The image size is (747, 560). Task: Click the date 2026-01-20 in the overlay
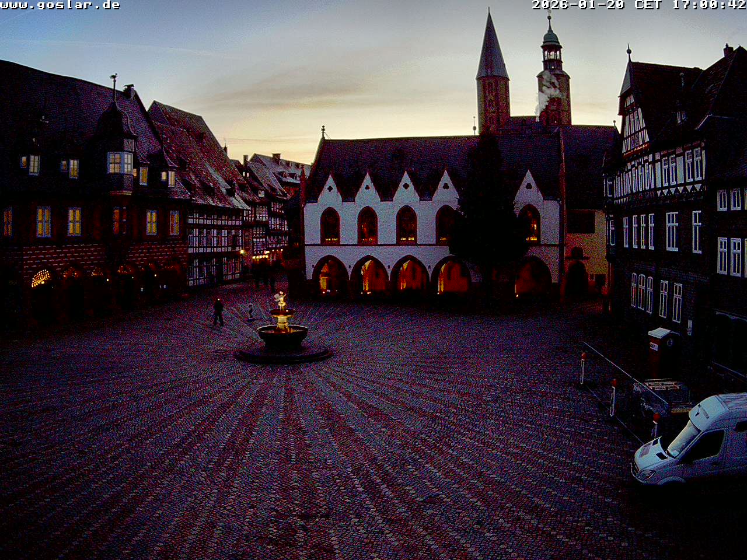click(x=578, y=5)
